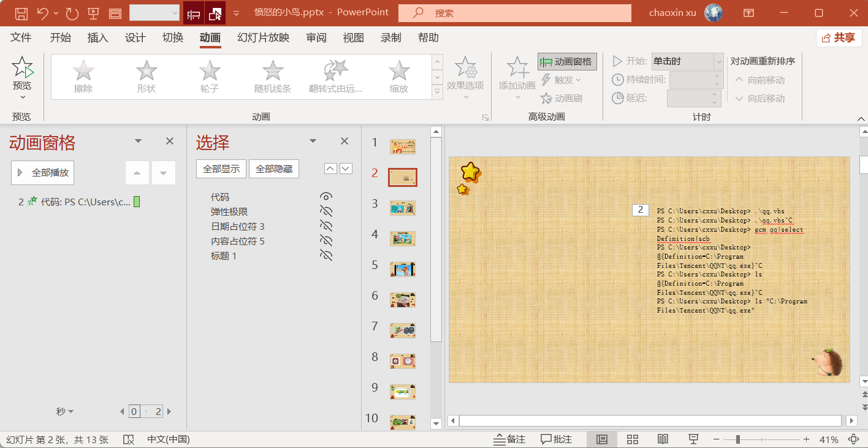Save the presentation with the floppy disk icon
Screen dimensions: 868x448
[x=21, y=13]
